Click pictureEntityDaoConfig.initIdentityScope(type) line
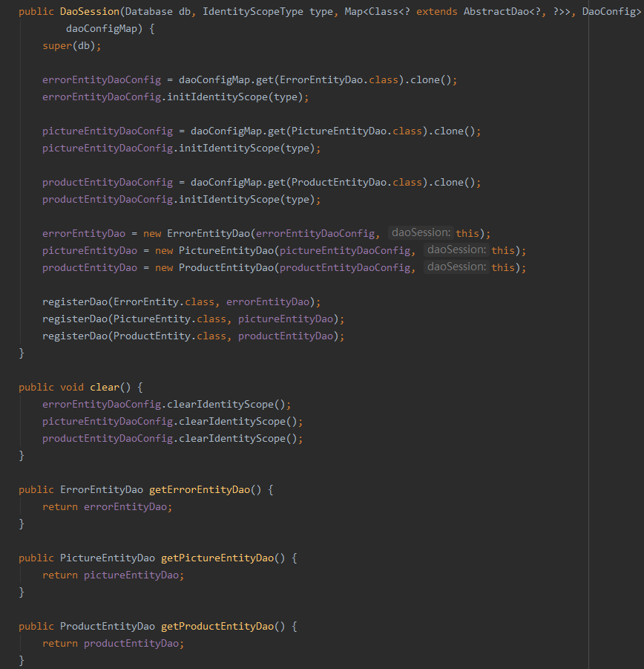Screen dimensions: 644x669 pos(181,148)
